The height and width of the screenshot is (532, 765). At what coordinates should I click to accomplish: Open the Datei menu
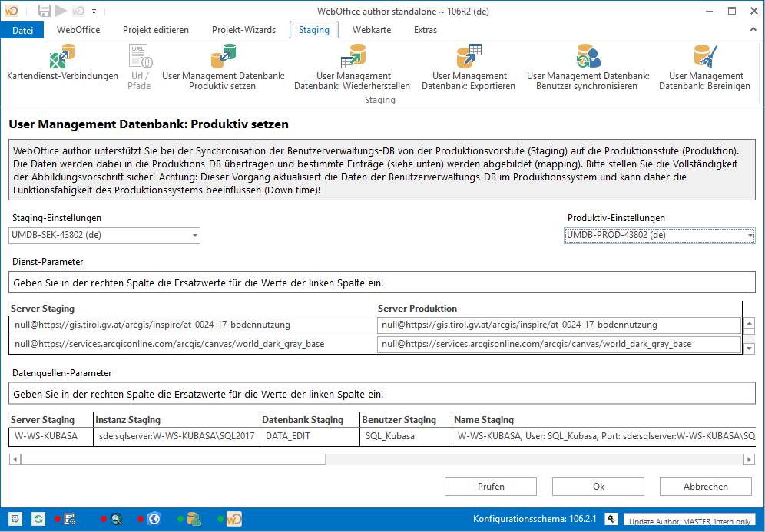click(22, 29)
